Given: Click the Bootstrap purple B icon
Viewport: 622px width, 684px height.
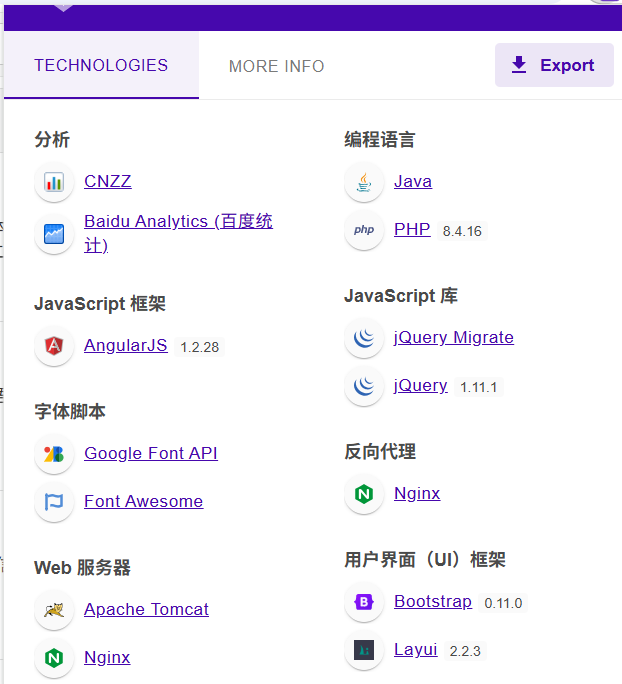Looking at the screenshot, I should click(x=364, y=602).
